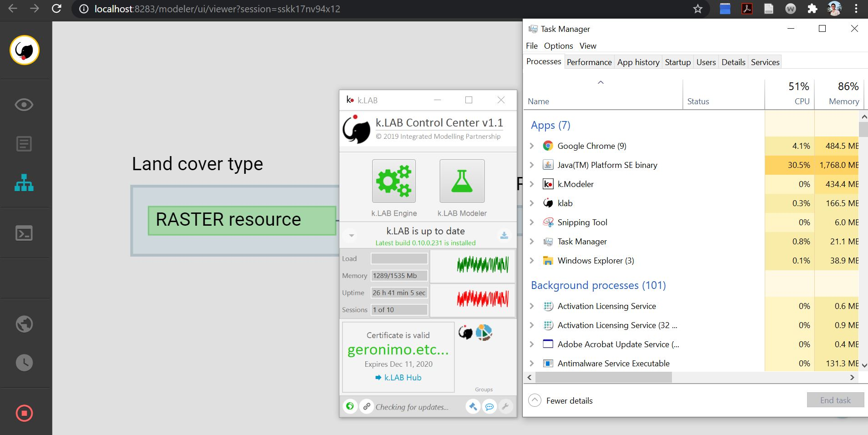
Task: Click the browser address bar URL
Action: coord(217,9)
